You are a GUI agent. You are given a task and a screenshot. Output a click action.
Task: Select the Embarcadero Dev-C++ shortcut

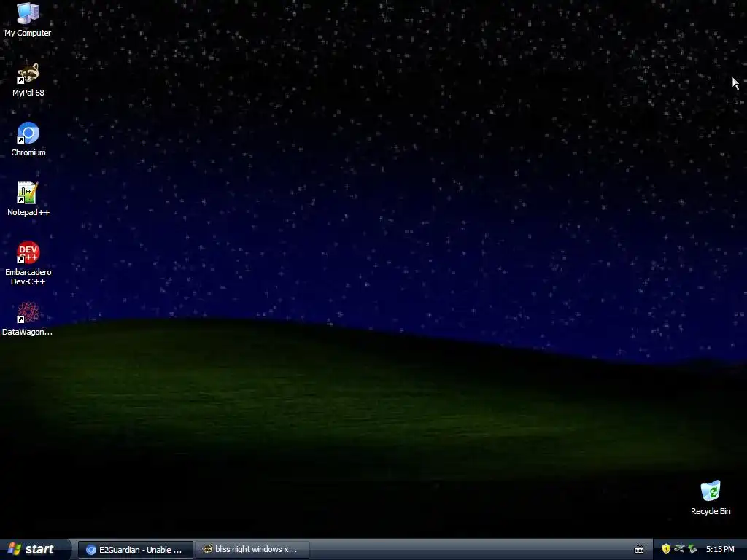(x=28, y=263)
